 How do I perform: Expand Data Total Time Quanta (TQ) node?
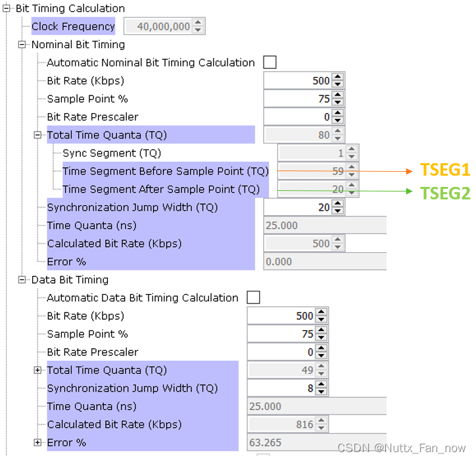(x=37, y=370)
